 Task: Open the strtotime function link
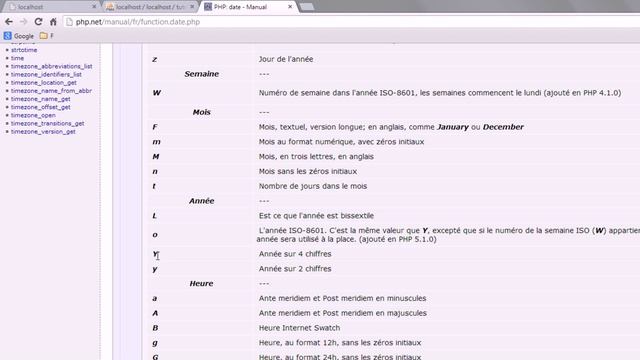(x=24, y=50)
